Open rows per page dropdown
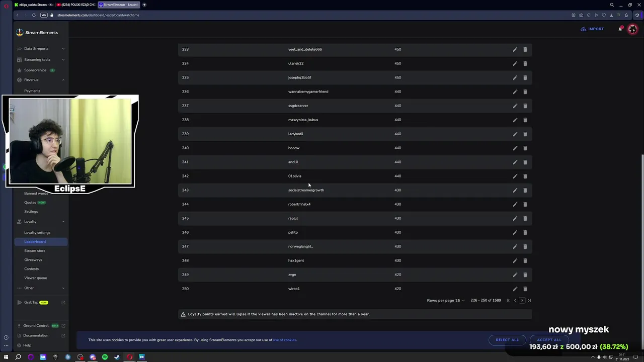644x362 pixels. click(446, 300)
